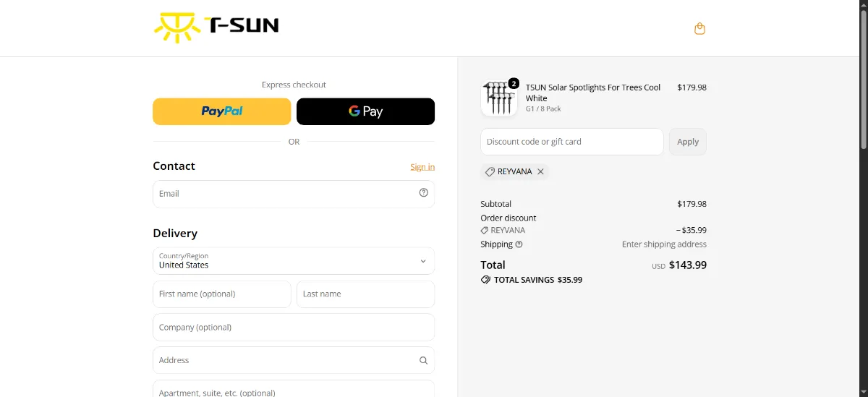868x397 pixels.
Task: Click the Total amount $143.99
Action: (688, 265)
